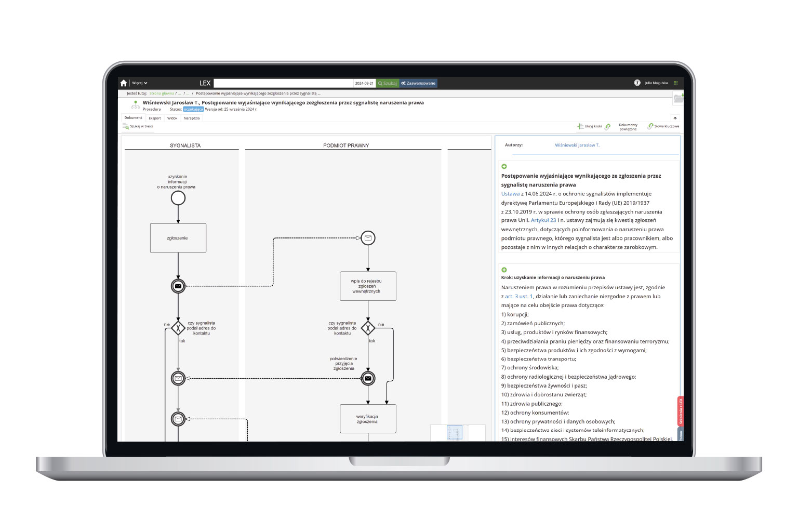Click the green folder icon at right edge
The height and width of the screenshot is (532, 798).
tap(678, 98)
